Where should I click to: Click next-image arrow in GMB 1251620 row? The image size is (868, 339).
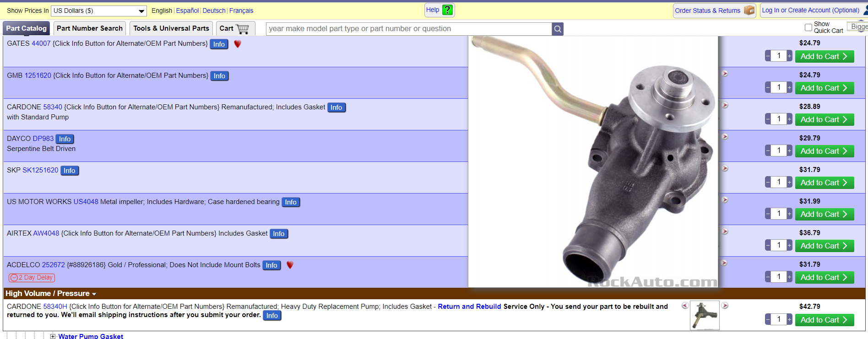[725, 74]
